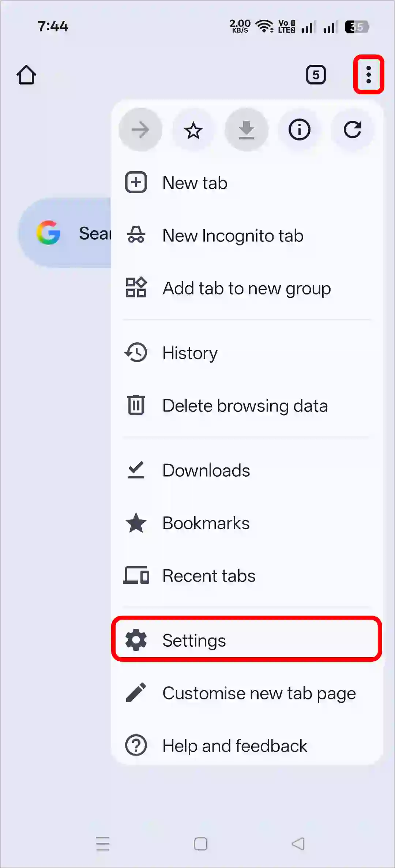The image size is (395, 868).
Task: Tap the three-dot overflow menu icon
Action: (368, 74)
